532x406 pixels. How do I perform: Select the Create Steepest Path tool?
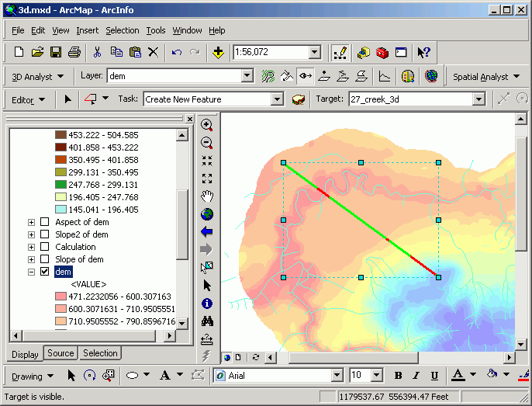pyautogui.click(x=287, y=76)
